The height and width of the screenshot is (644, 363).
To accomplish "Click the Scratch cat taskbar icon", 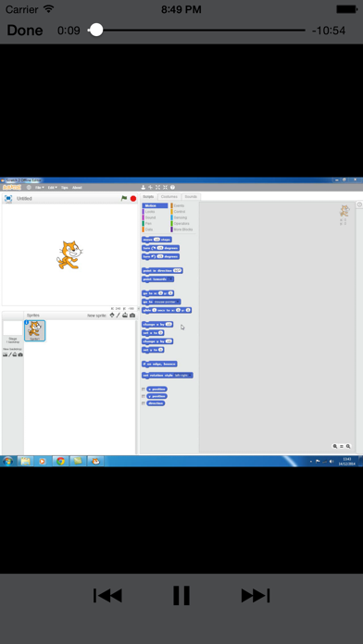I will point(95,461).
